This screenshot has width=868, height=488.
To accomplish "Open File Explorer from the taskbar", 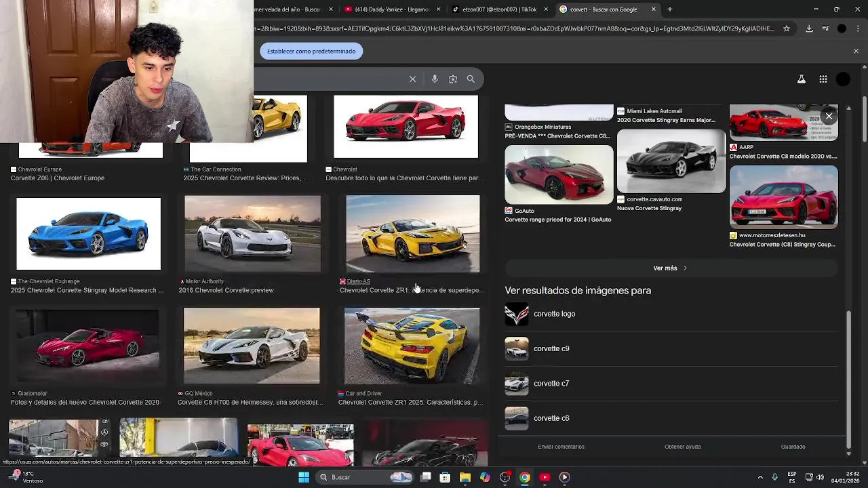I will click(465, 477).
